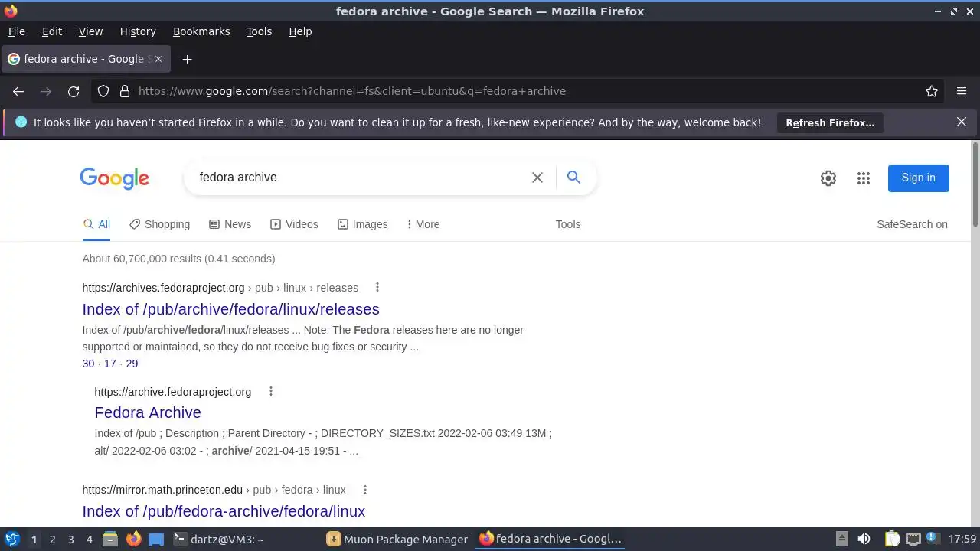Screen dimensions: 980x551
Task: Open options for archives.fedoraproject.org result
Action: coord(377,288)
